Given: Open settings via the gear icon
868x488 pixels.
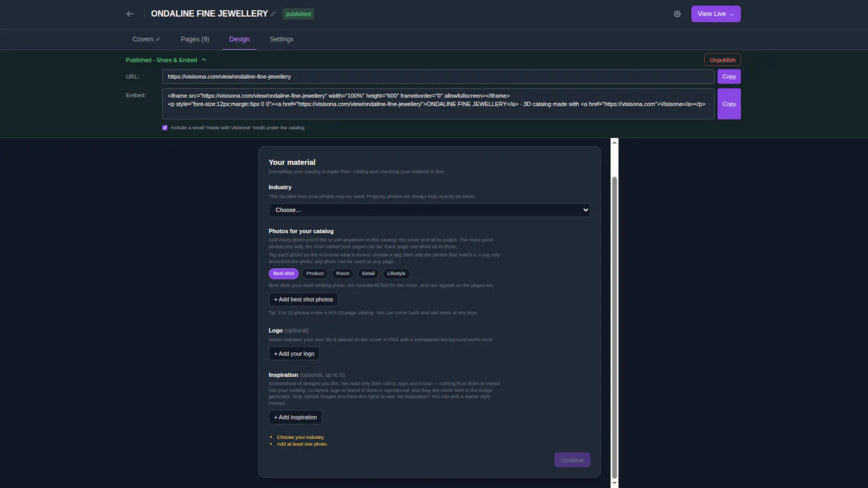Looking at the screenshot, I should (677, 14).
